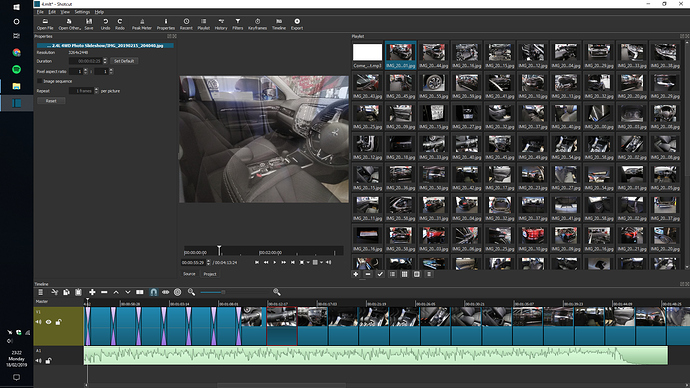Open the Settings menu
Viewport: 690px width, 388px height.
coord(82,12)
